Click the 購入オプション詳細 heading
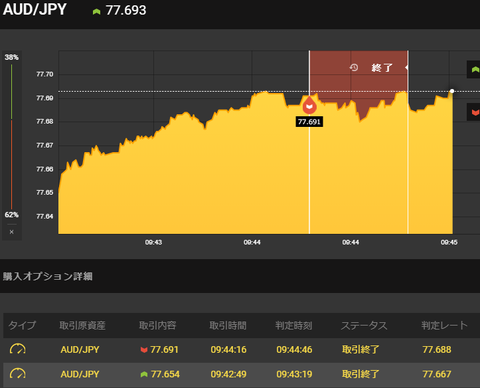The image size is (480, 388). 48,276
